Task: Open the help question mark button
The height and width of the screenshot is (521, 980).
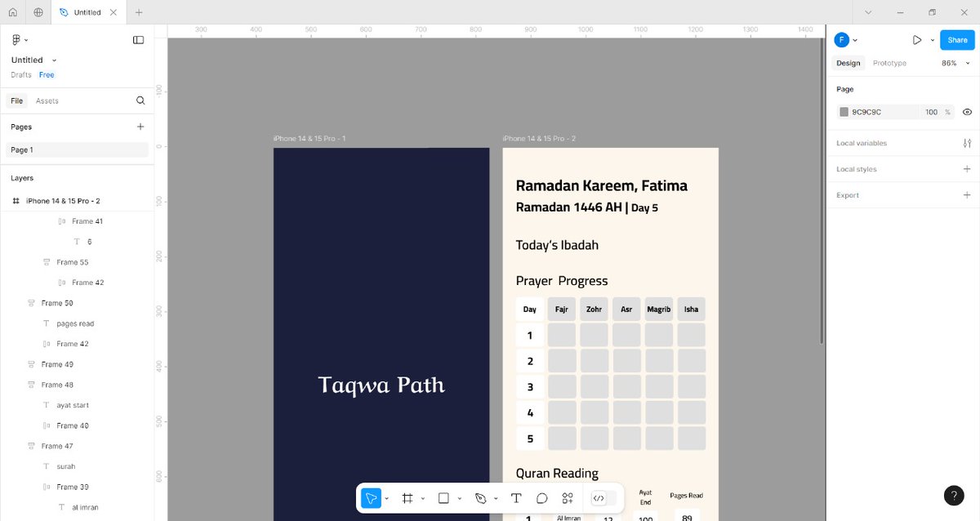Action: [x=954, y=495]
